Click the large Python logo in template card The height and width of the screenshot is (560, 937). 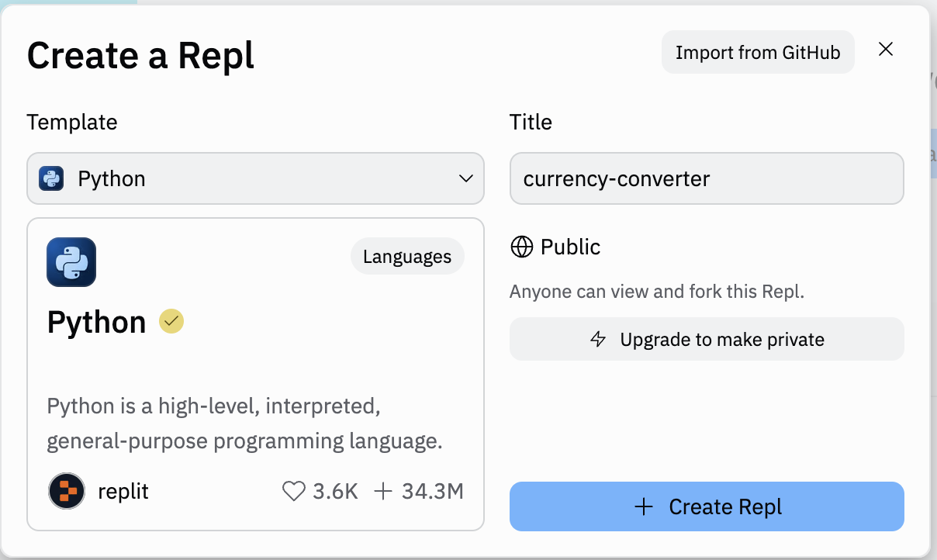tap(71, 262)
